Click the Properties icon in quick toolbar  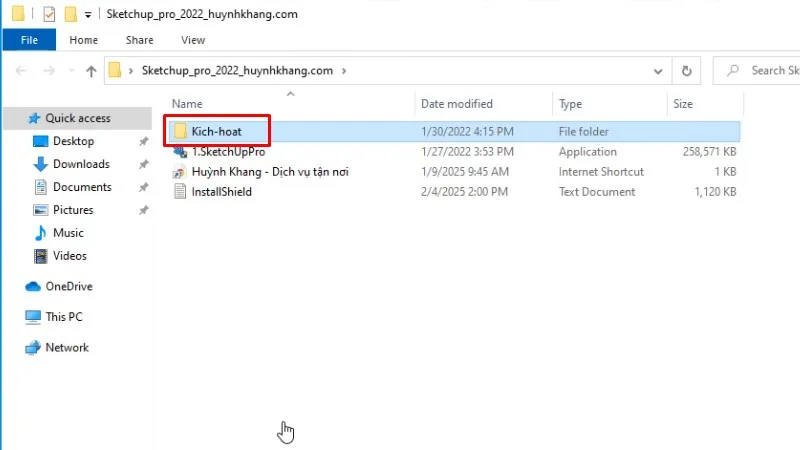click(49, 15)
